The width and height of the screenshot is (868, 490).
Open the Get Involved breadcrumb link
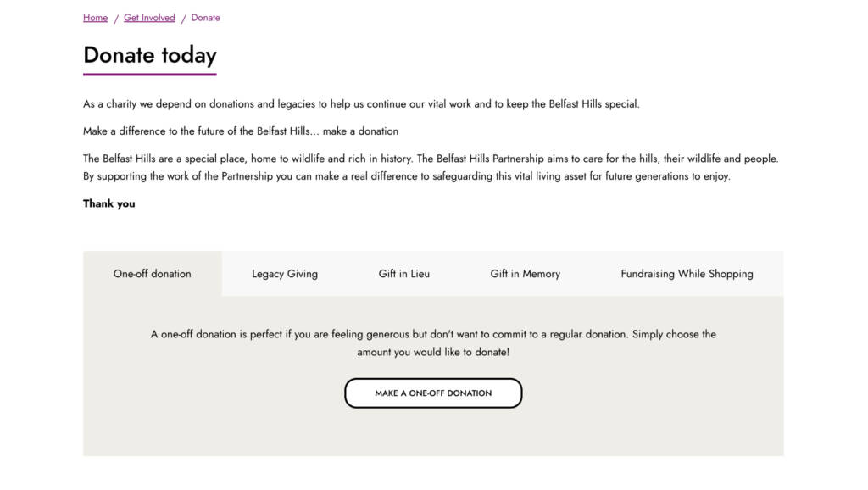[149, 18]
